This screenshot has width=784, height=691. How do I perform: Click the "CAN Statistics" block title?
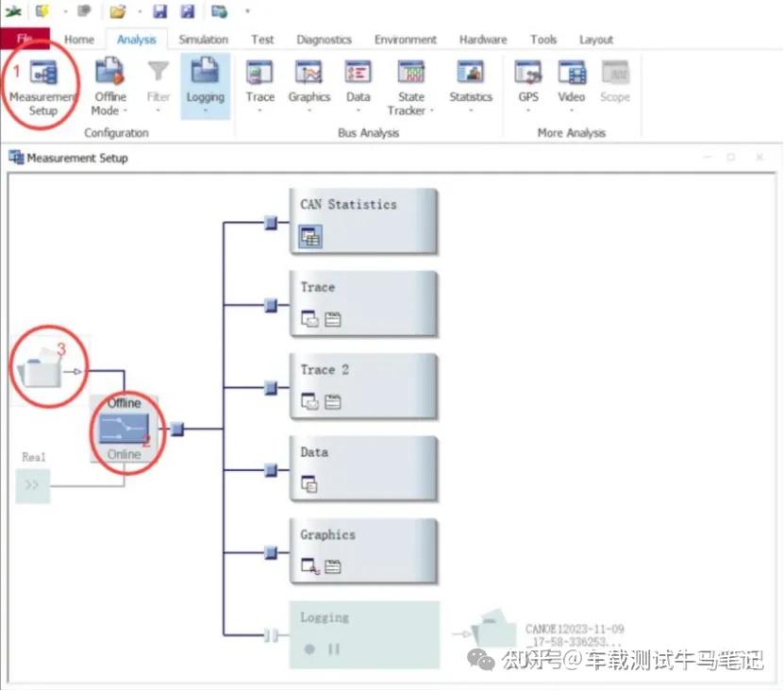tap(348, 204)
